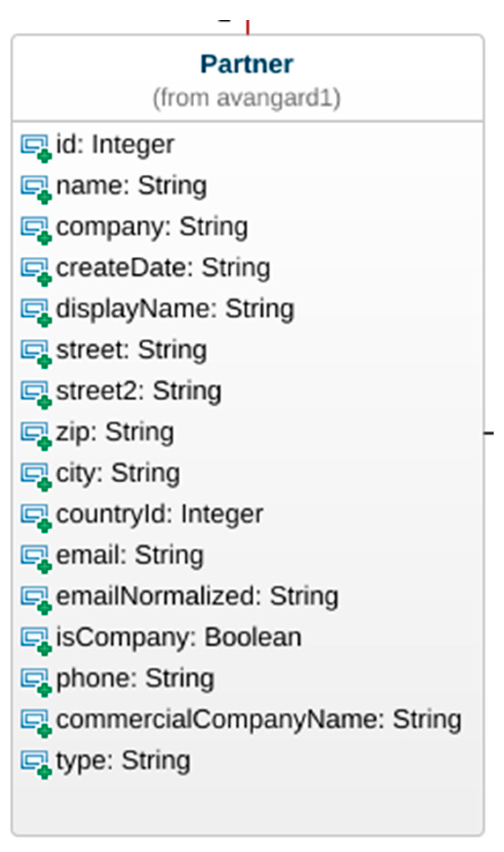Click "isCompany: Boolean" attribute text
Viewport: 504px width, 852px height.
(x=178, y=638)
